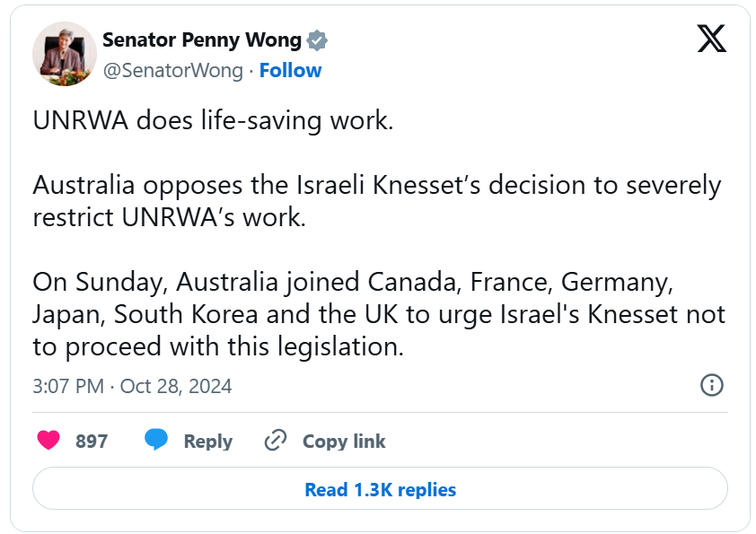Like the tweet with the heart icon
Image resolution: width=756 pixels, height=534 pixels.
(48, 441)
